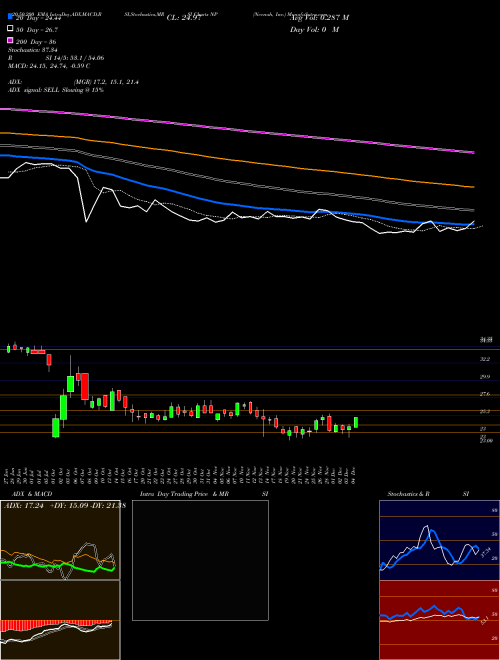
Task: Select the '50 Day - 26.7' legend label
Action: pyautogui.click(x=37, y=30)
